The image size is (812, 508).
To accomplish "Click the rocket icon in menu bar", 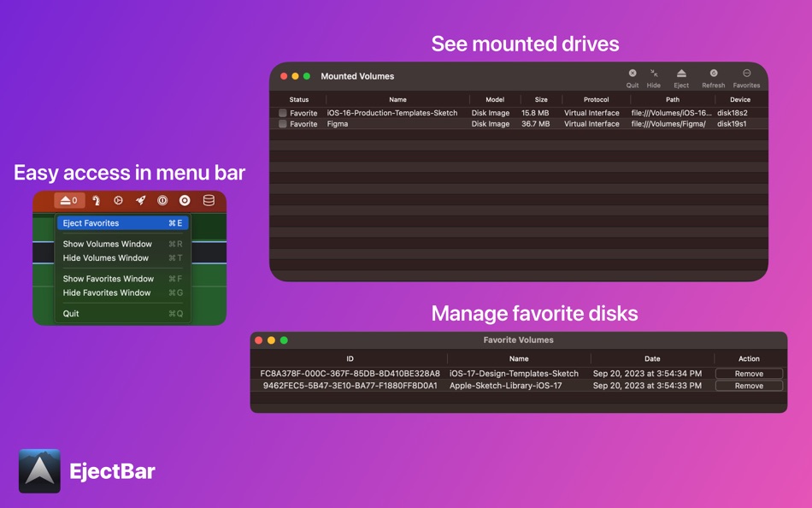I will tap(140, 200).
